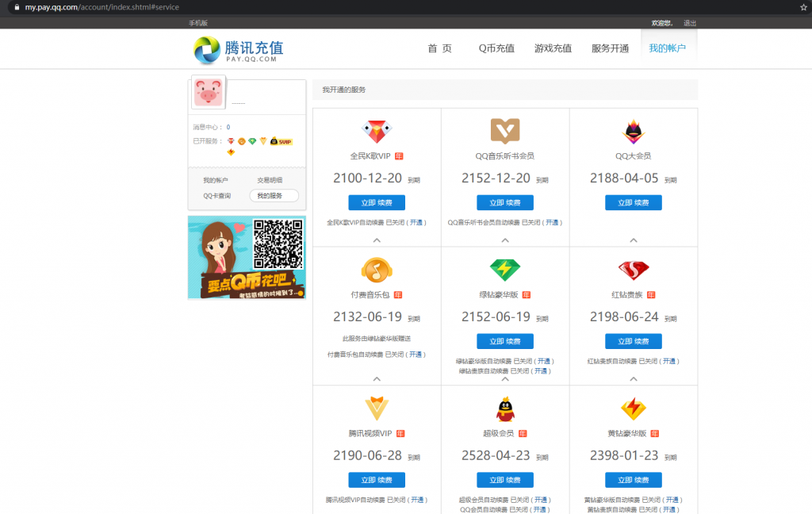Click the 黄钻豪华版 yellow diamond icon
Image resolution: width=812 pixels, height=514 pixels.
[x=634, y=409]
